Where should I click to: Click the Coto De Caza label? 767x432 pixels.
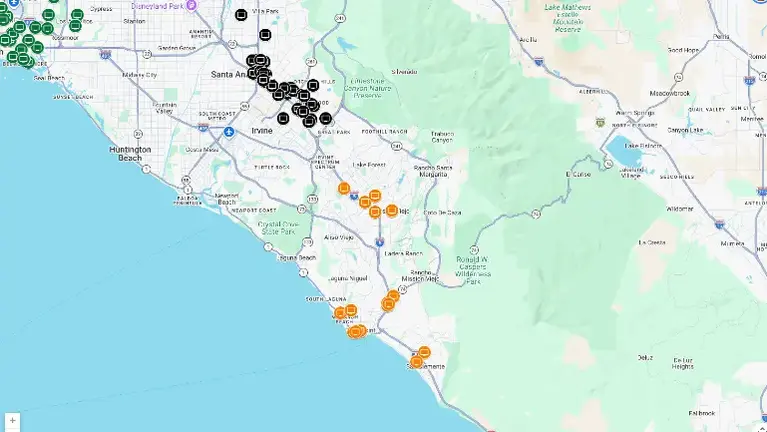click(x=442, y=212)
